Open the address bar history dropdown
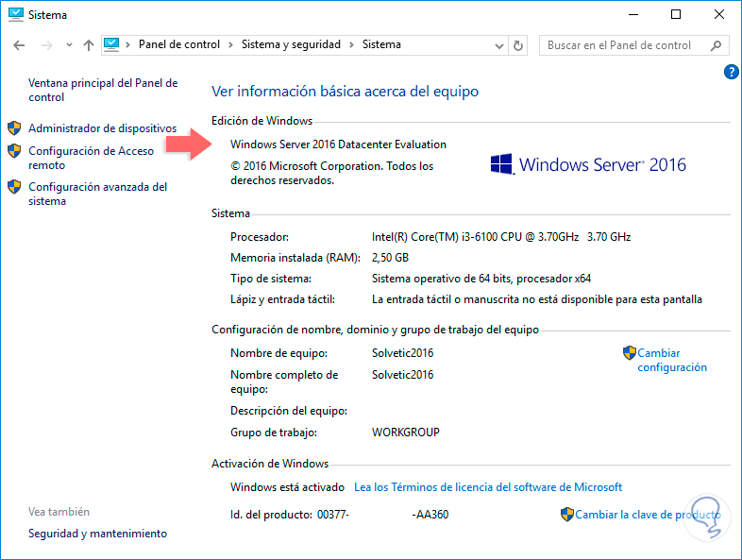The height and width of the screenshot is (560, 742). [x=498, y=46]
